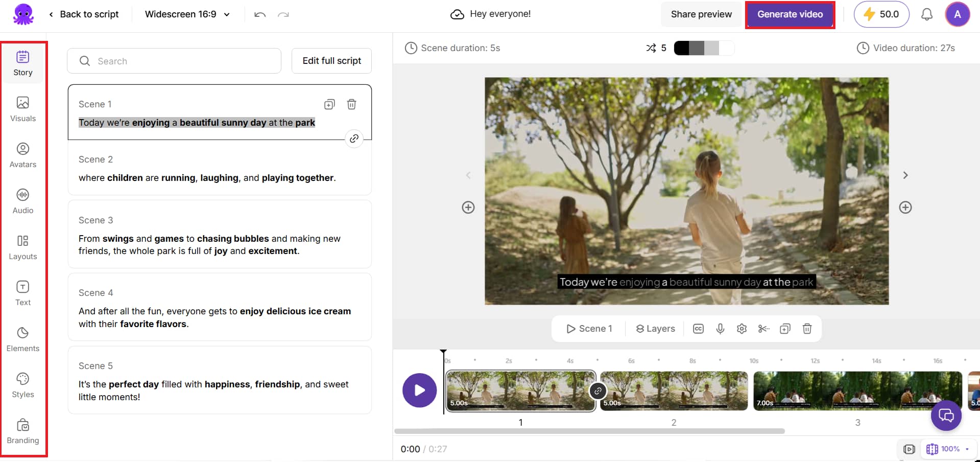Screen dimensions: 980x462
Task: Open the Branding panel in sidebar
Action: click(x=23, y=431)
